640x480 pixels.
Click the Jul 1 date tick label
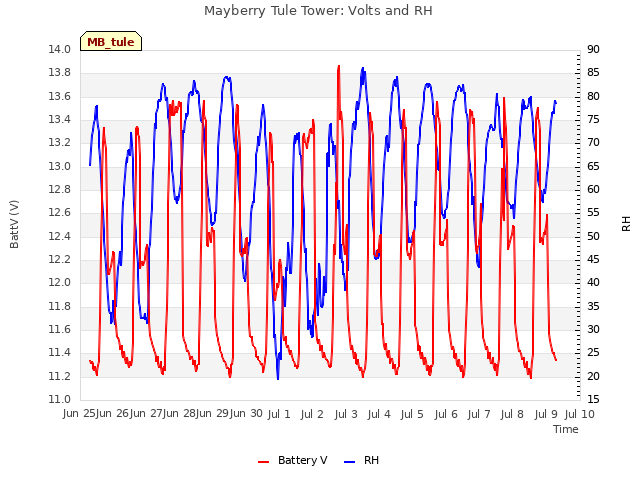click(279, 414)
